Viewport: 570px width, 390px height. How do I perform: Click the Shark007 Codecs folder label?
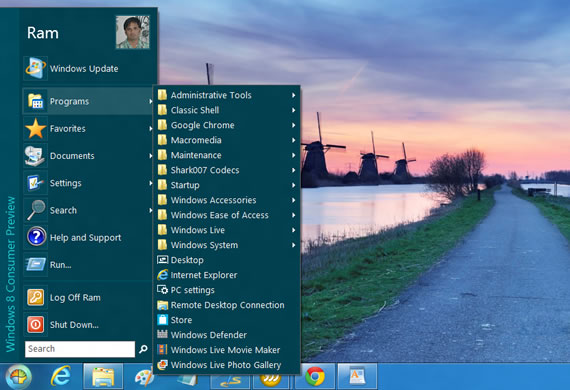click(205, 170)
